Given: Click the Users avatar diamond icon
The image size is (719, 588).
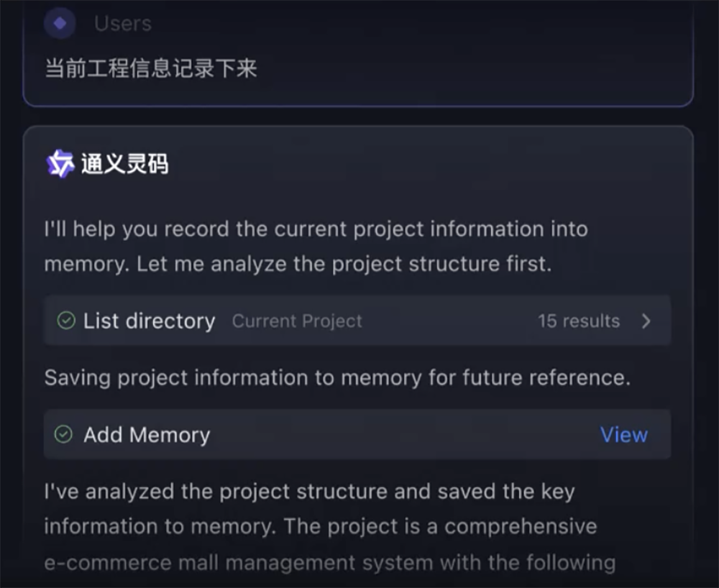Looking at the screenshot, I should pyautogui.click(x=60, y=22).
